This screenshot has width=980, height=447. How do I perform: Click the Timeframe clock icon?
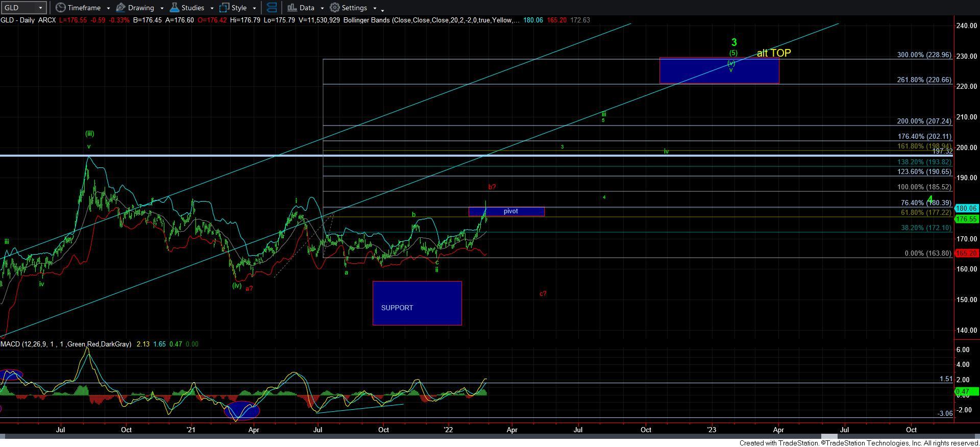(x=61, y=8)
